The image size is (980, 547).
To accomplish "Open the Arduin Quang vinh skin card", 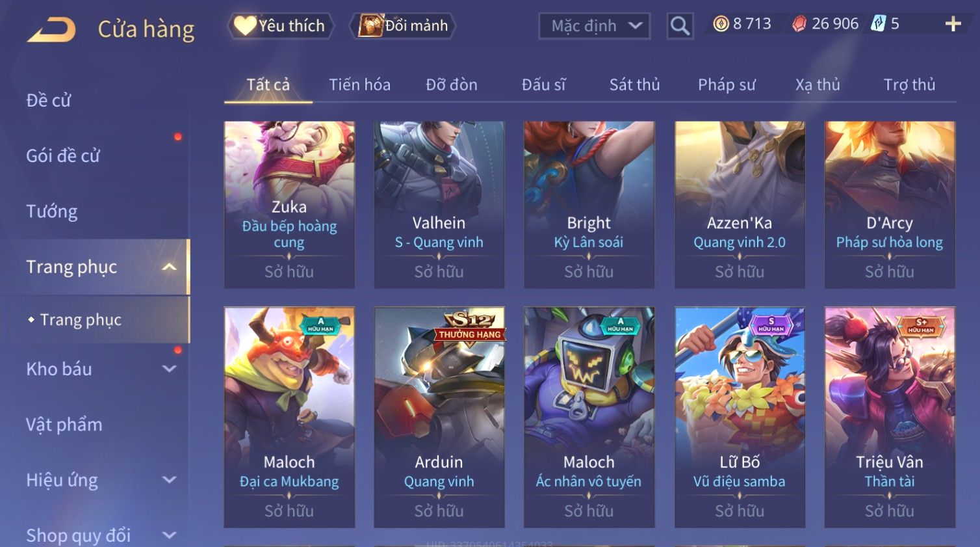I will pos(439,417).
